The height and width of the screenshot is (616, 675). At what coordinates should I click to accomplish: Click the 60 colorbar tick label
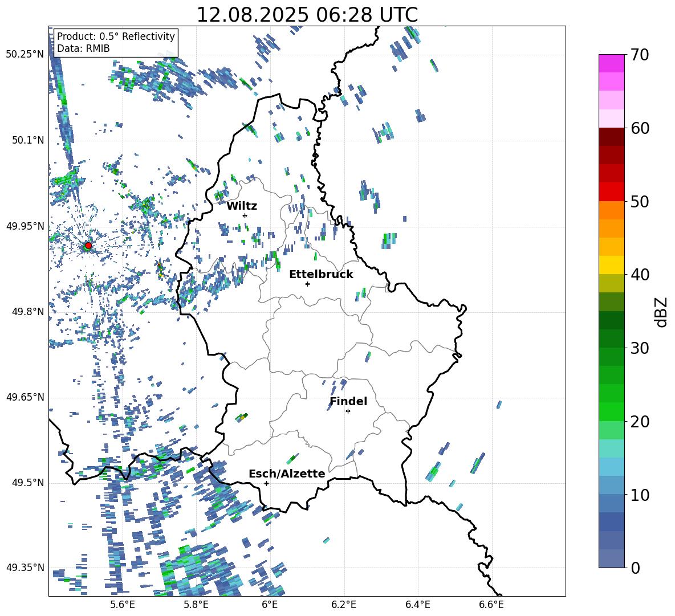point(639,128)
